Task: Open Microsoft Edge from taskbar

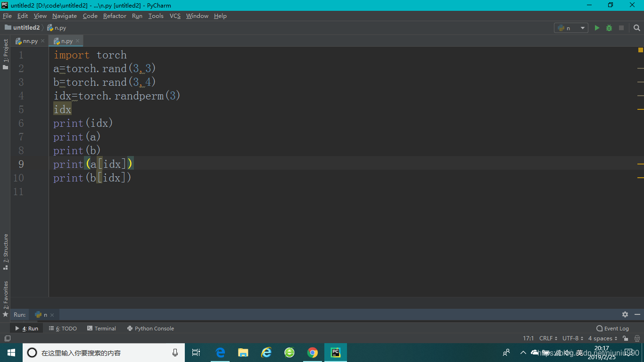Action: [x=220, y=353]
